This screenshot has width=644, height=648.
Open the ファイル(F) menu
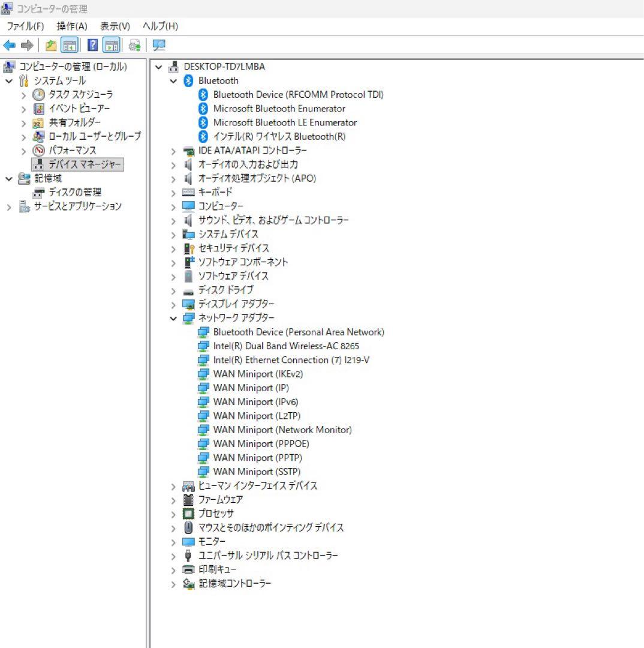(25, 26)
